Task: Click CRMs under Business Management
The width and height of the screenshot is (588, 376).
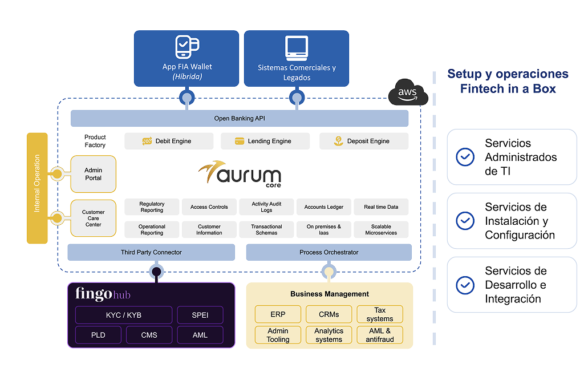Action: pos(329,314)
